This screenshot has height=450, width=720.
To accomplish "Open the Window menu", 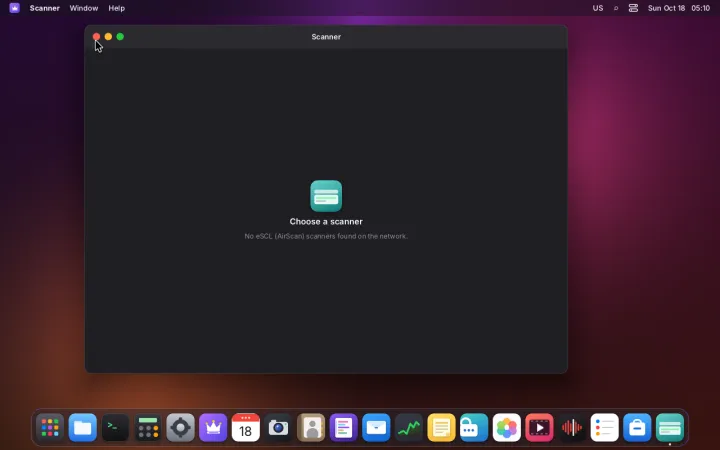I will 84,8.
